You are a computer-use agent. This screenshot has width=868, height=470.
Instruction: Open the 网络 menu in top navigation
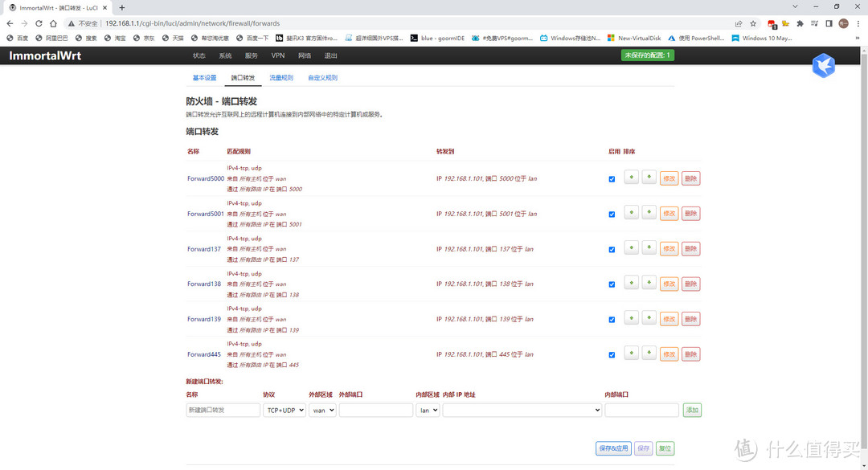coord(305,55)
